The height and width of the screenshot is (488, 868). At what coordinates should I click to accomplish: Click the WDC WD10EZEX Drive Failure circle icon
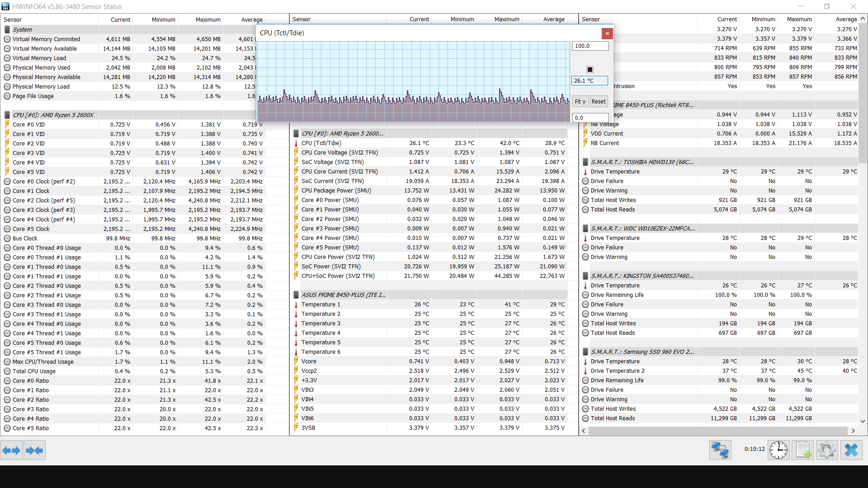[585, 247]
